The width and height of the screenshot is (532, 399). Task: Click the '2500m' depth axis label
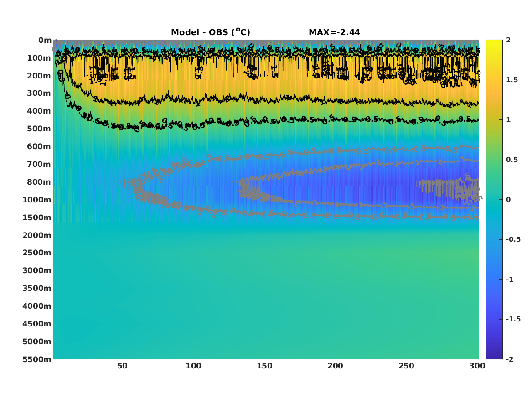[37, 253]
